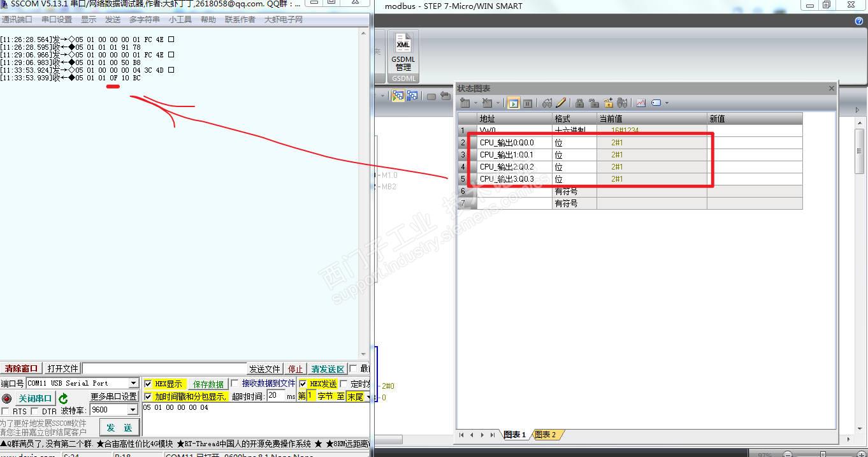Screen dimensions: 868x457
Task: Enable 接收数据到文件 checkbox
Action: tap(235, 383)
